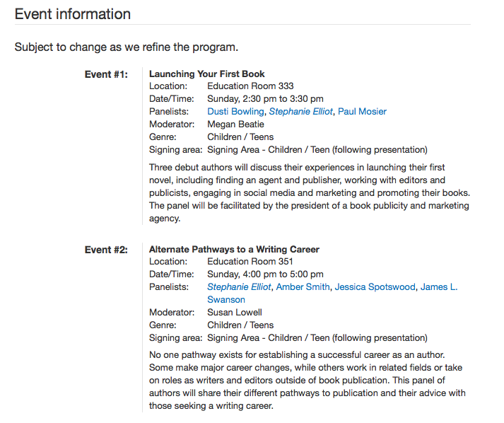504x423 pixels.
Task: Open Dusti Bowling's author link
Action: (x=235, y=112)
